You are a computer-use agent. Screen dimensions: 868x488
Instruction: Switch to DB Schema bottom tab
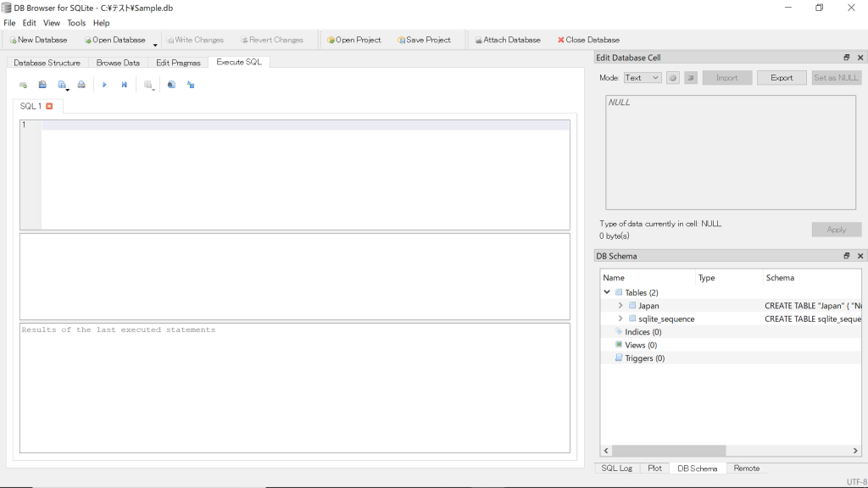698,468
